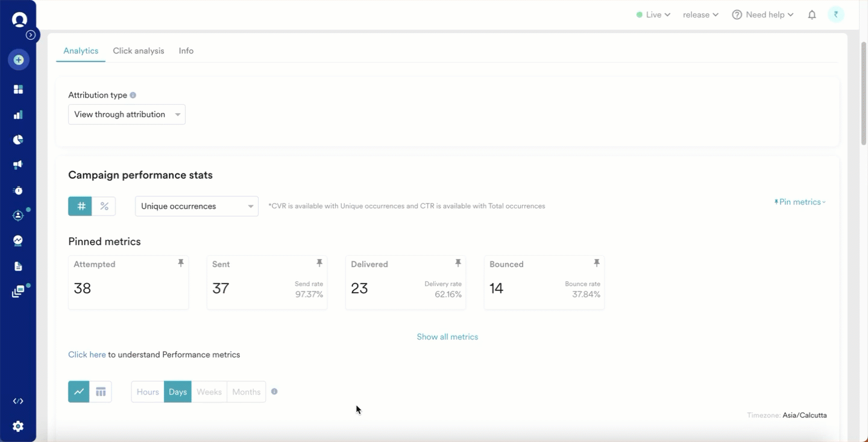Set time granularity to Hours

coord(148,391)
